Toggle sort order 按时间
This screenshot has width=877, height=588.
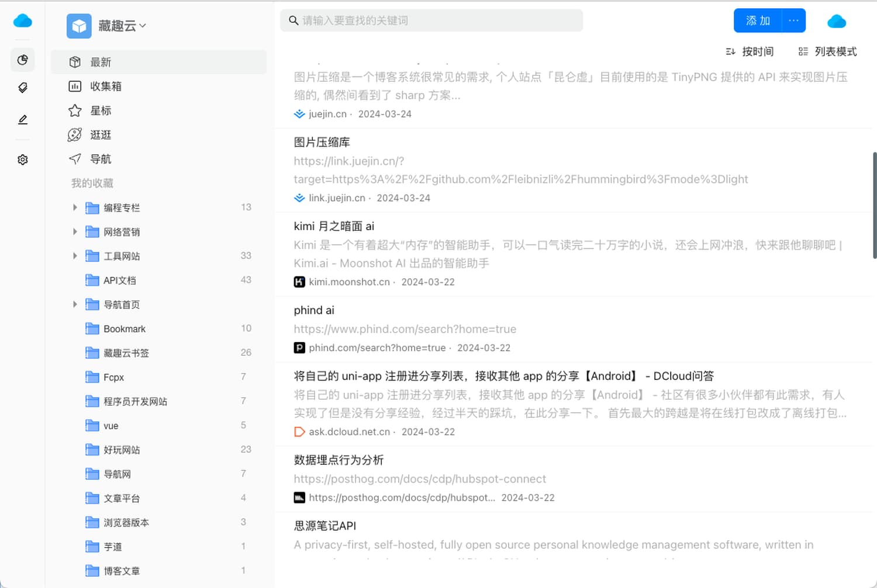750,51
